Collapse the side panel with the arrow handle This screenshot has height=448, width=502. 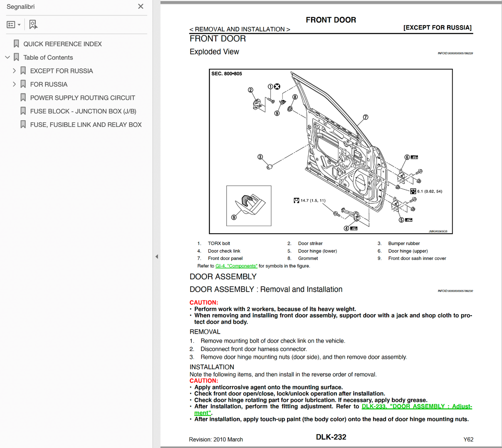[x=157, y=256]
